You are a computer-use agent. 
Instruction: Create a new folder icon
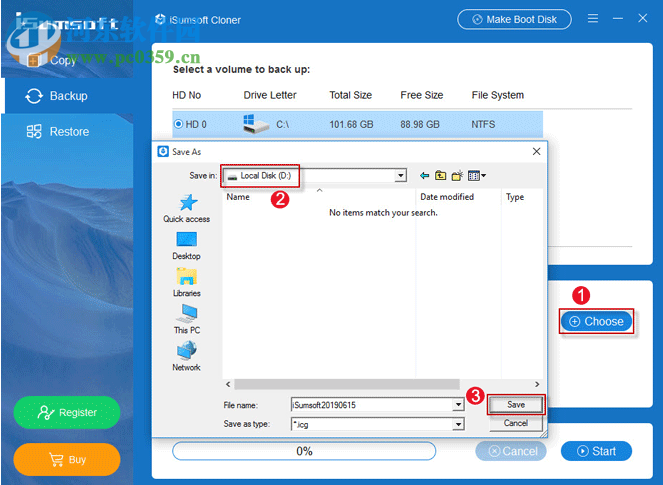click(457, 175)
